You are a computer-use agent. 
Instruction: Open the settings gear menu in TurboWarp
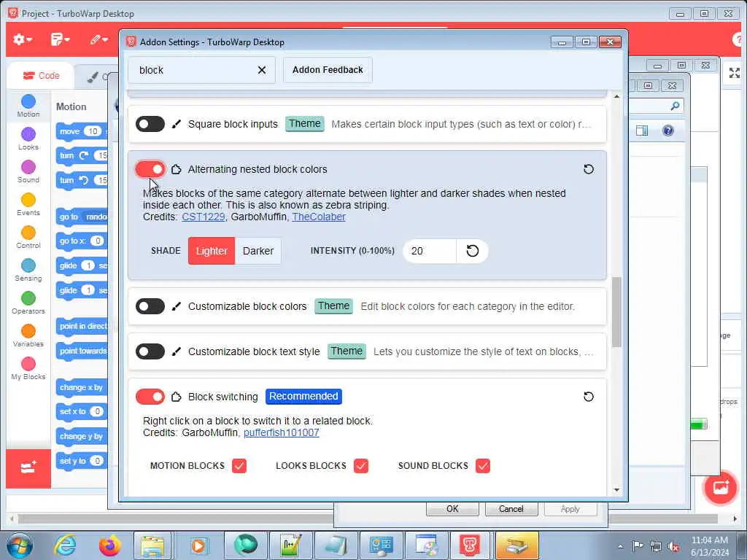(23, 39)
